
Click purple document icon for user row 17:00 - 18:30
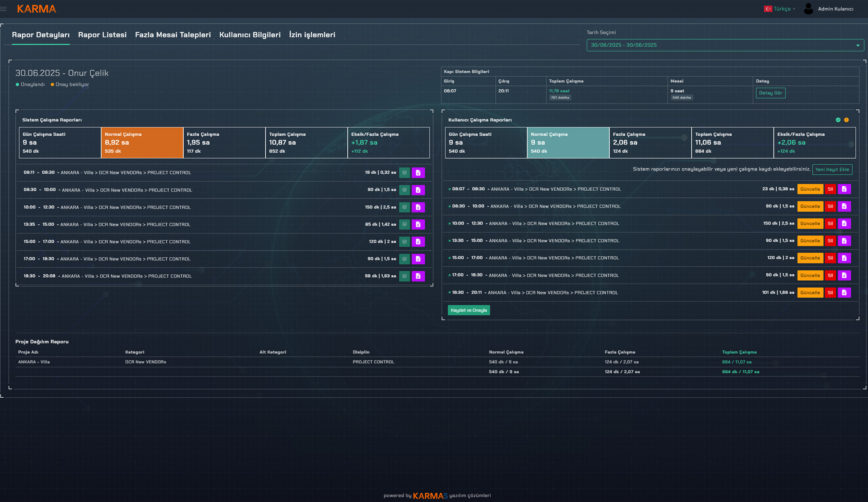(844, 275)
